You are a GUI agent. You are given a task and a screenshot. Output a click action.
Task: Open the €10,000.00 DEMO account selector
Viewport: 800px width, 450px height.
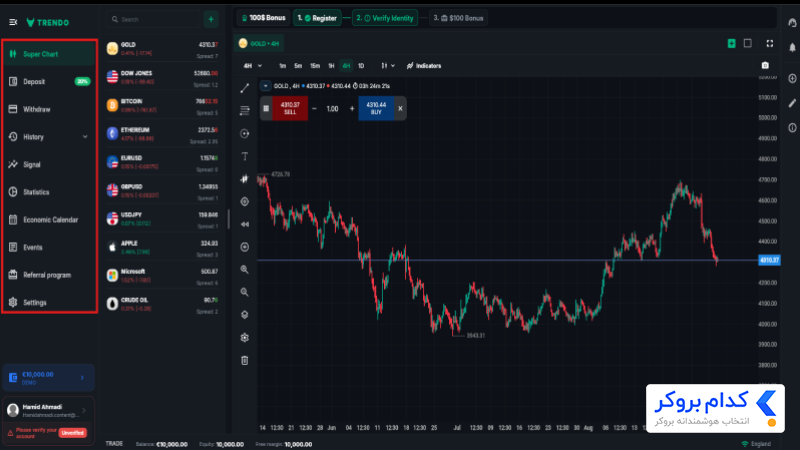pos(48,378)
